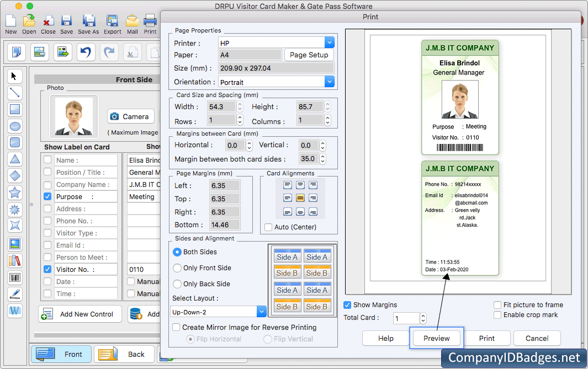Viewport: 588px width, 369px height.
Task: Choose top-left card alignment icon
Action: [x=288, y=185]
